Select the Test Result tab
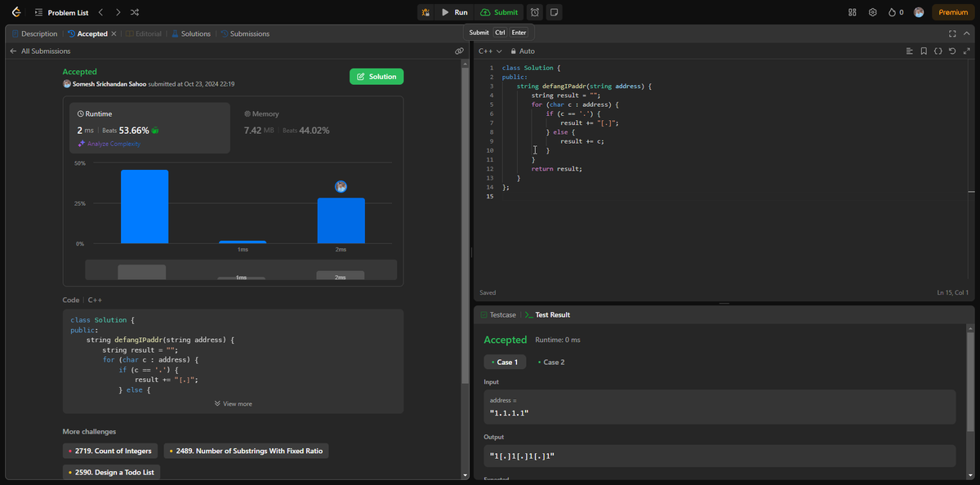Viewport: 980px width, 485px height. [x=547, y=314]
